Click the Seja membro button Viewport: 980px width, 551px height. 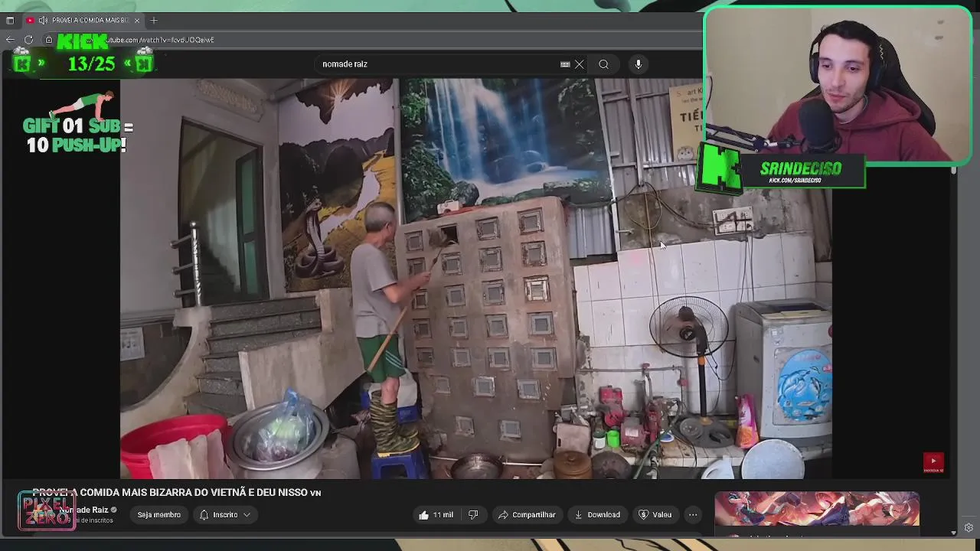(159, 515)
